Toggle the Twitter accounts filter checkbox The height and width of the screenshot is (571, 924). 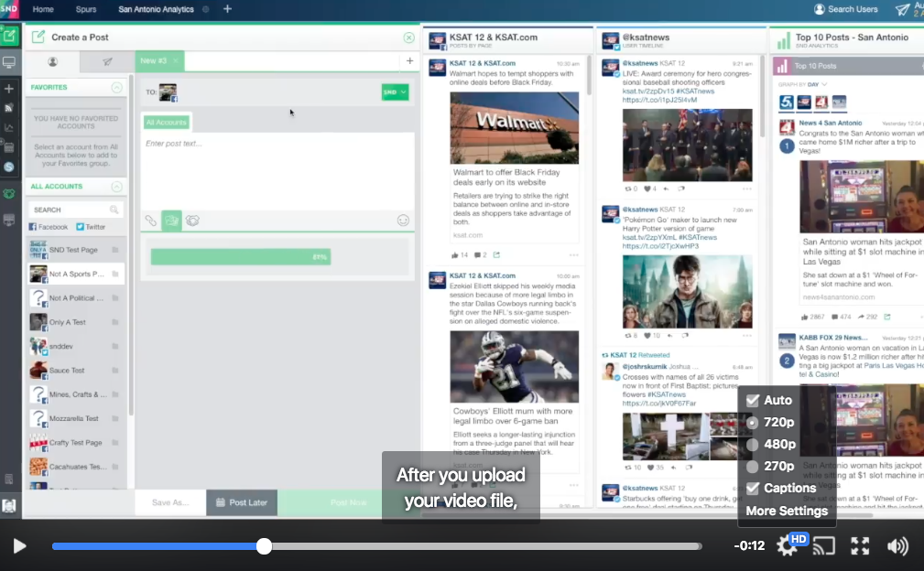[x=81, y=227]
